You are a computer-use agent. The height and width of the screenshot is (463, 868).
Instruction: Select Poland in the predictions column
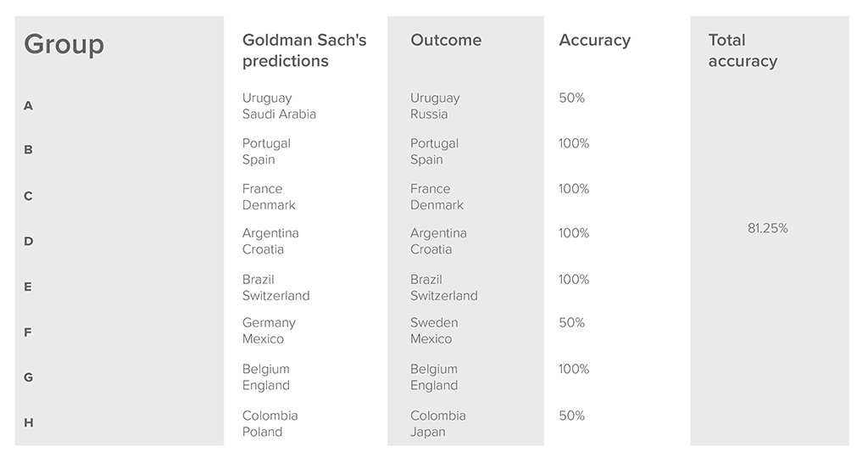coord(262,432)
